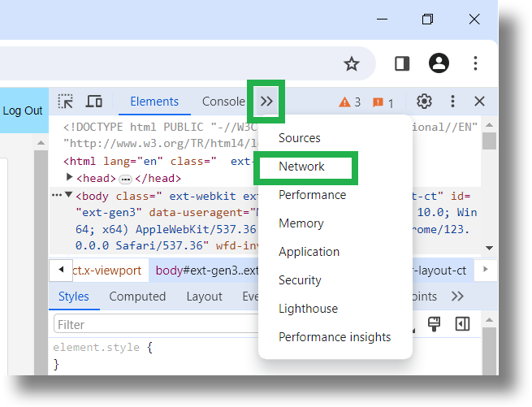Collapse the body element node
This screenshot has height=407, width=532.
(69, 194)
